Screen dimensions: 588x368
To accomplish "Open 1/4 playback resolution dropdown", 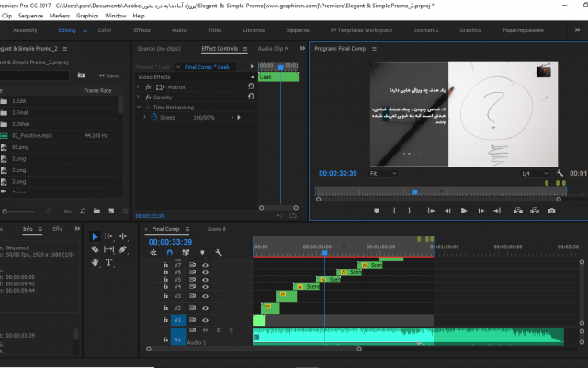I will 535,173.
